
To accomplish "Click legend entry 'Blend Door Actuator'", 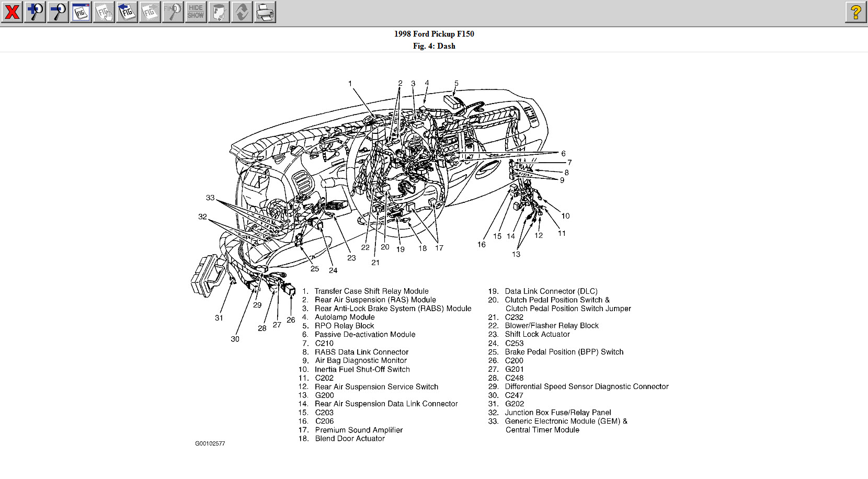I will click(350, 439).
